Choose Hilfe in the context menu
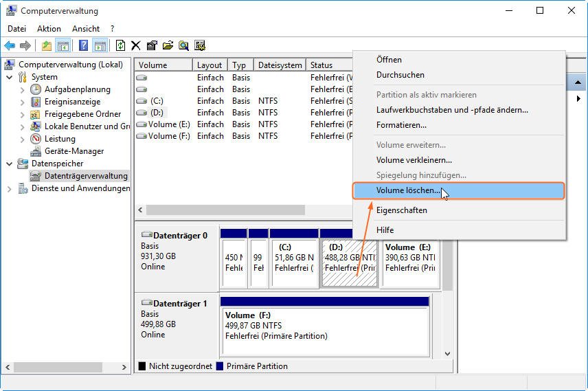 [x=459, y=230]
